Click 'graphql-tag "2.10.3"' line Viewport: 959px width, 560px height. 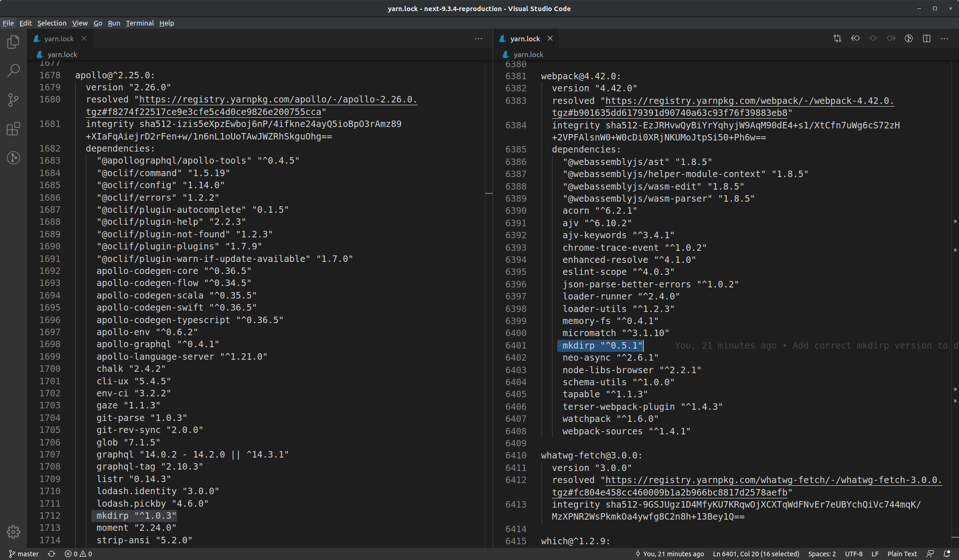[150, 466]
